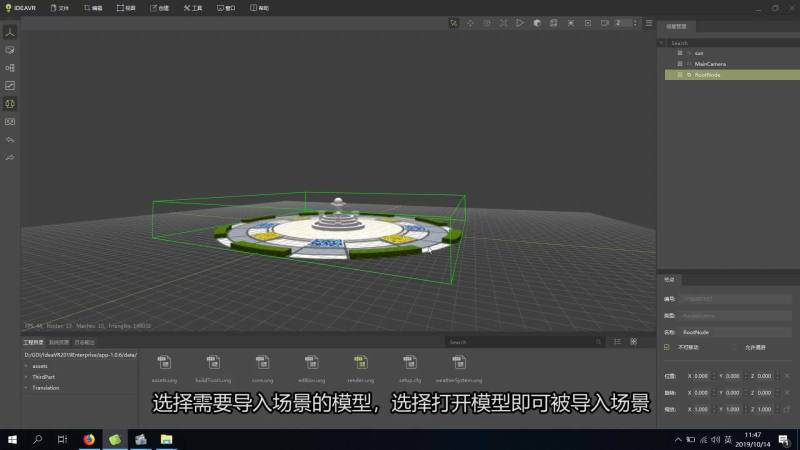Switch asset browser to list view

[617, 342]
